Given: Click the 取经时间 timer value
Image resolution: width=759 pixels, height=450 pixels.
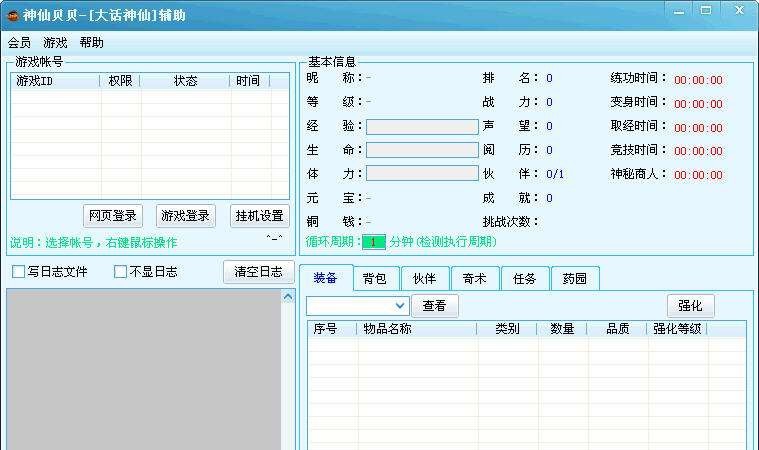Looking at the screenshot, I should pos(698,128).
